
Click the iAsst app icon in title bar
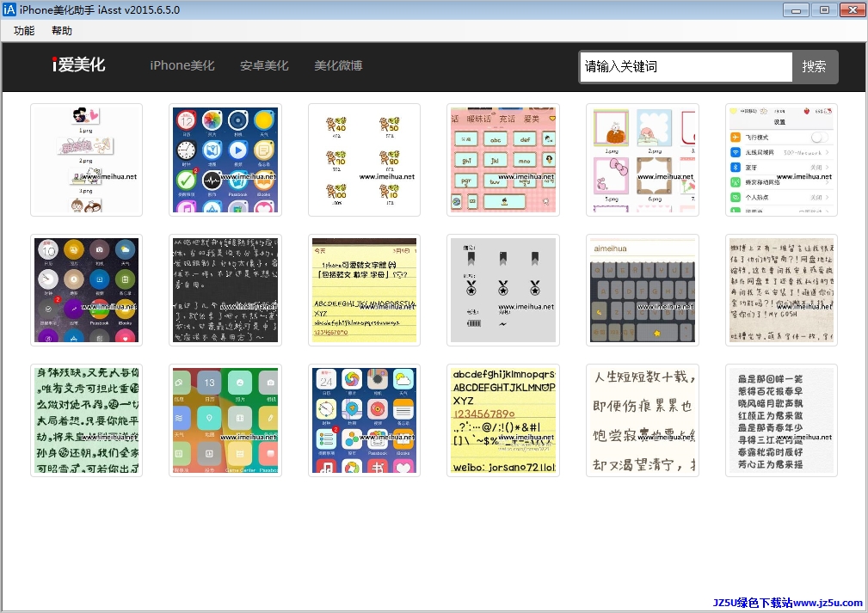(x=9, y=9)
